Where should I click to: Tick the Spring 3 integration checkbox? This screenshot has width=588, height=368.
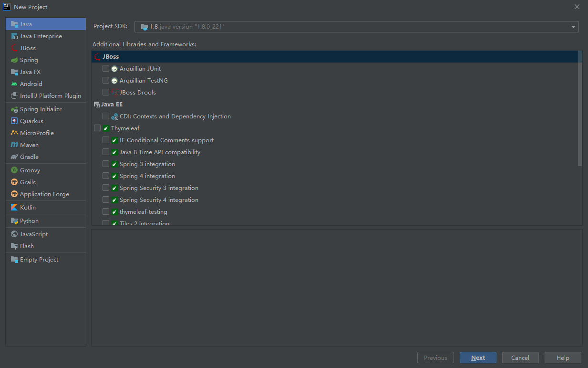coord(106,164)
